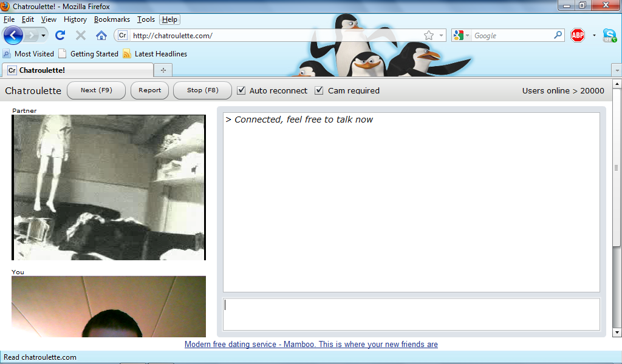Open the View menu

[49, 19]
